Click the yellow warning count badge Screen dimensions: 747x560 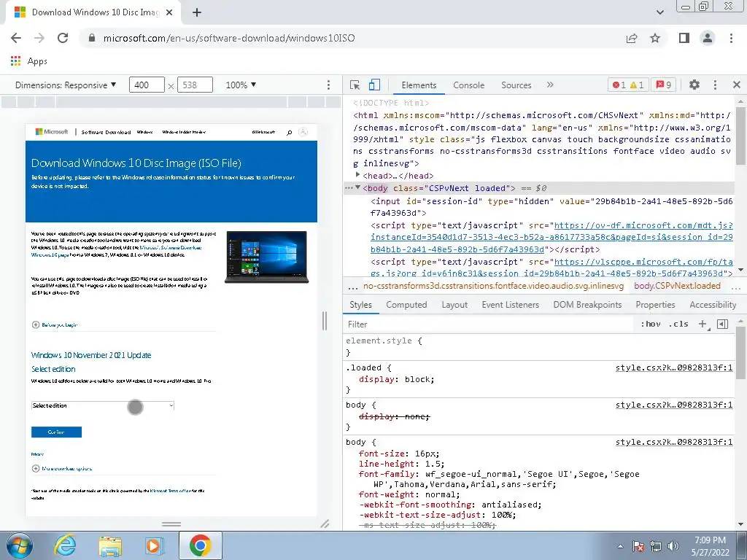[x=637, y=85]
